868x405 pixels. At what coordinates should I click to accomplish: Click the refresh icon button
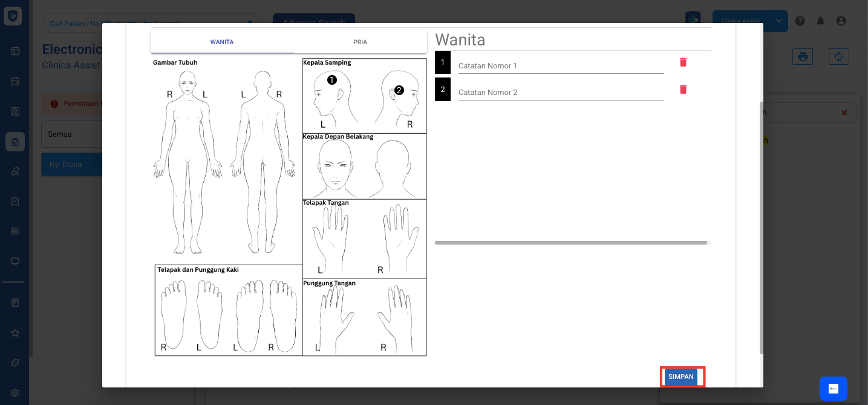[x=839, y=57]
